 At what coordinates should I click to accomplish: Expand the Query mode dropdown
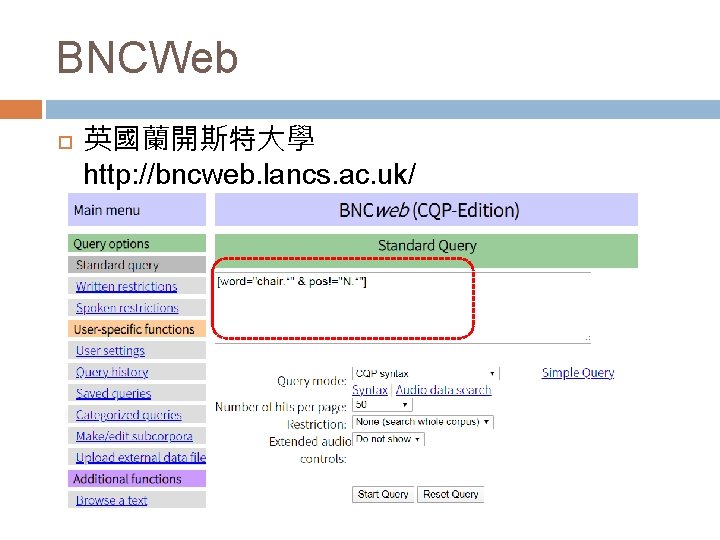426,373
